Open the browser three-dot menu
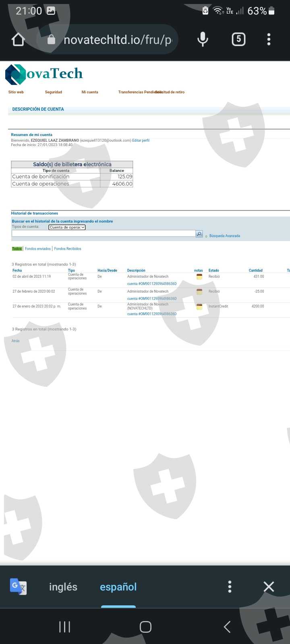Screen dimensions: 290x644 tap(269, 39)
